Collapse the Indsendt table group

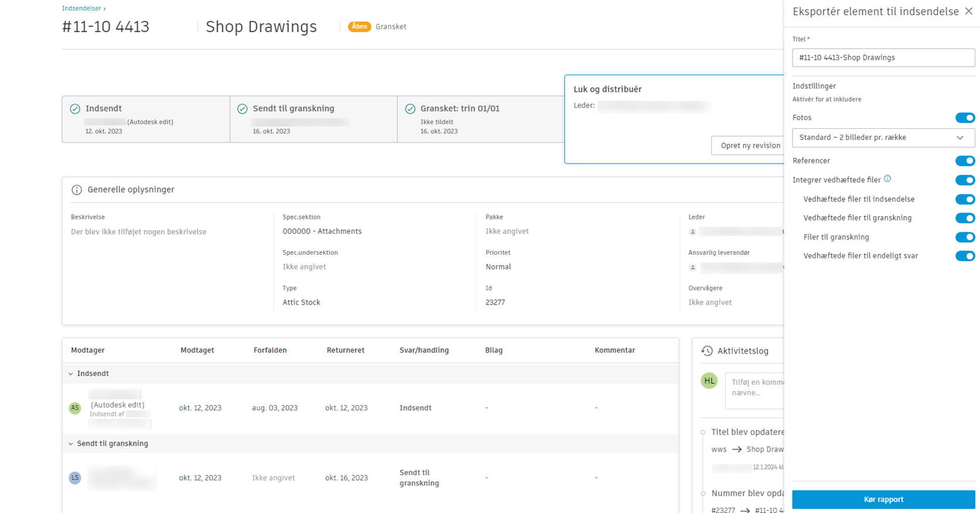[71, 374]
